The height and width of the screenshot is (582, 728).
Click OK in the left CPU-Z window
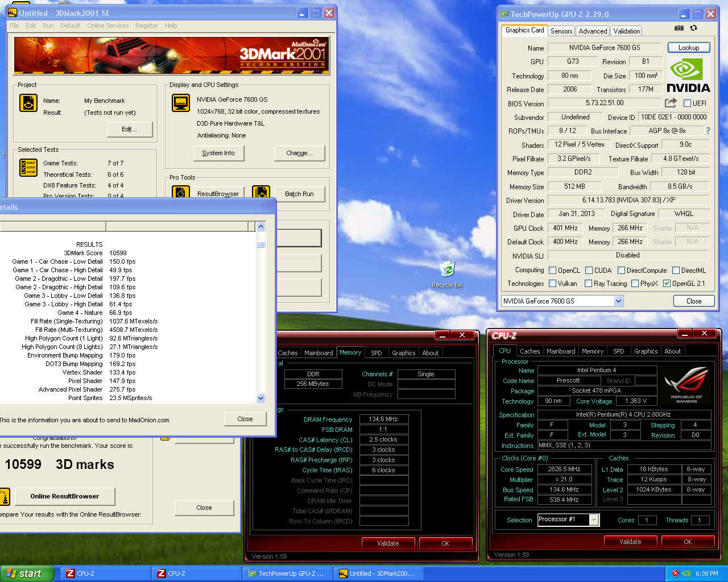[445, 543]
